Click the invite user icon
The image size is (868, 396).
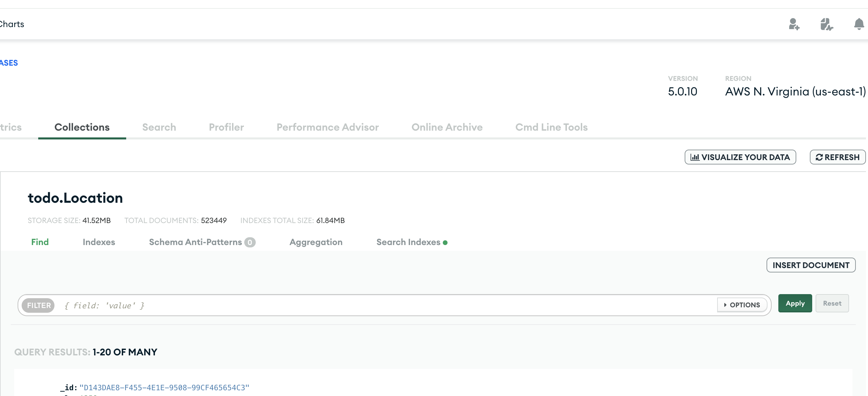[x=794, y=24]
